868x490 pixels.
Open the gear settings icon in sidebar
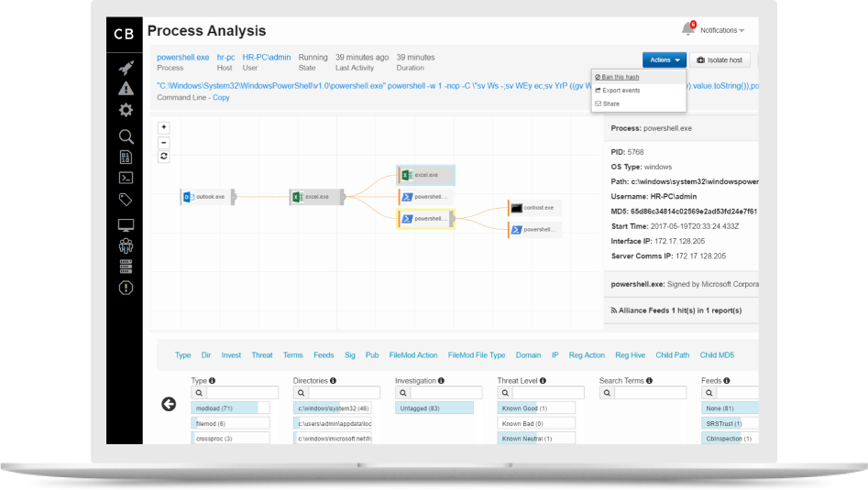126,110
